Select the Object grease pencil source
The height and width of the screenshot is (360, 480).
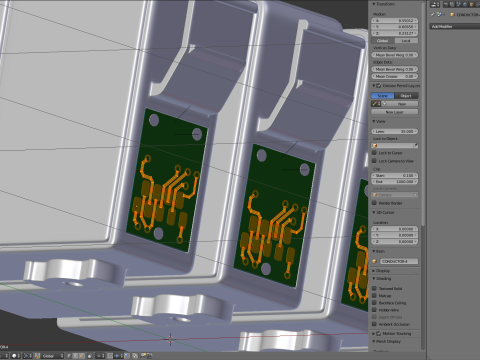(x=406, y=96)
